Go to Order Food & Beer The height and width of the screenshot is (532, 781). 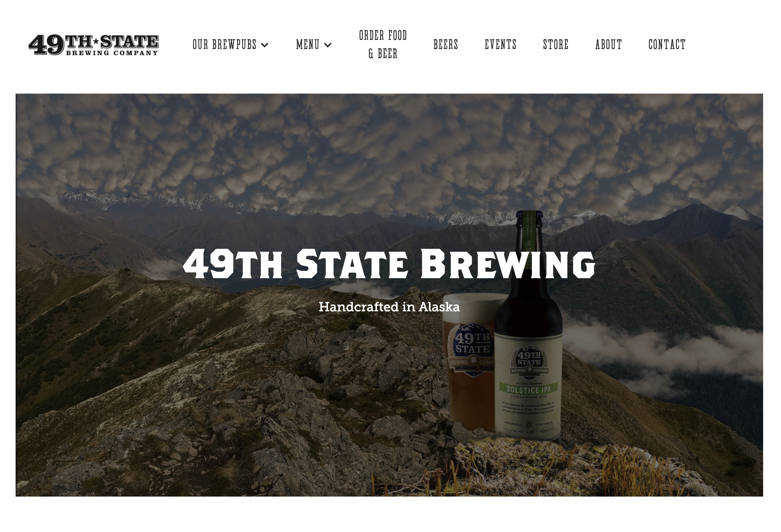coord(383,45)
